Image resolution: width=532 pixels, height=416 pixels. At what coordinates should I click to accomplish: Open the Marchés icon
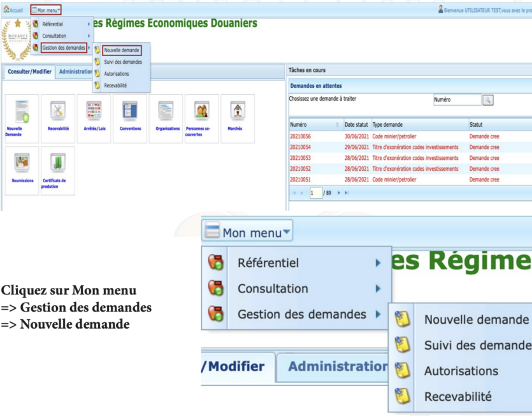237,111
